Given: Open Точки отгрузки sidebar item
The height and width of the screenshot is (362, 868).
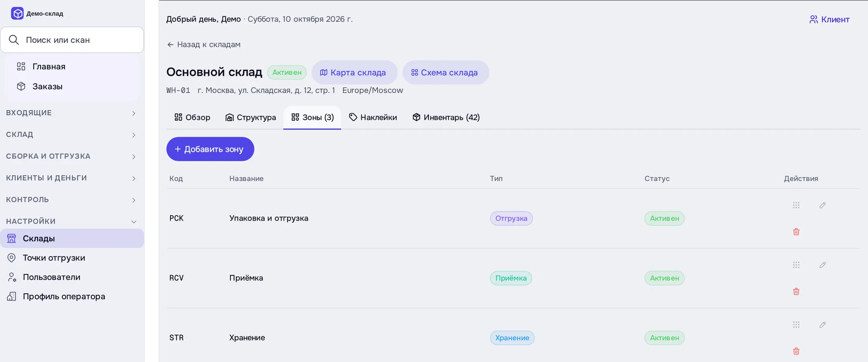Looking at the screenshot, I should tap(72, 258).
